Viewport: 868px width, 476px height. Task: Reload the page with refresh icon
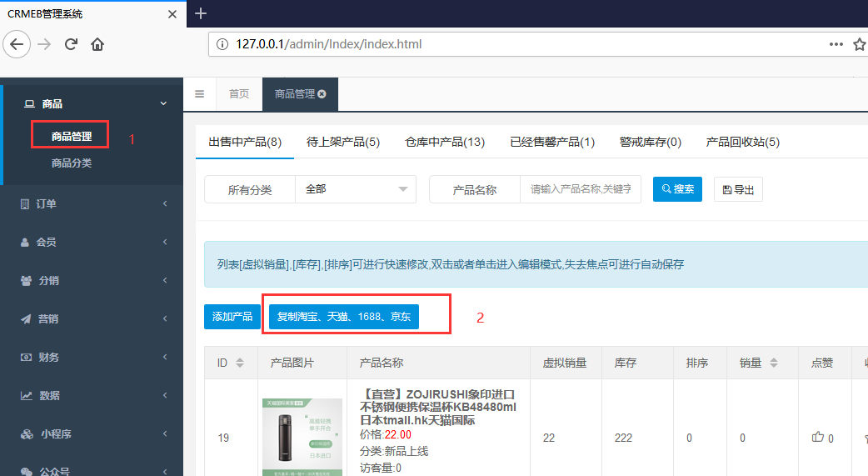coord(71,44)
